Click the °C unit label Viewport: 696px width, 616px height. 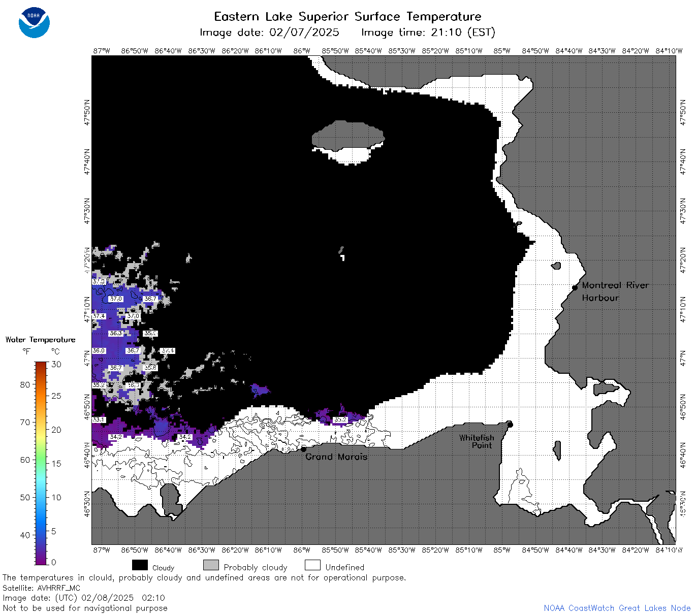55,351
